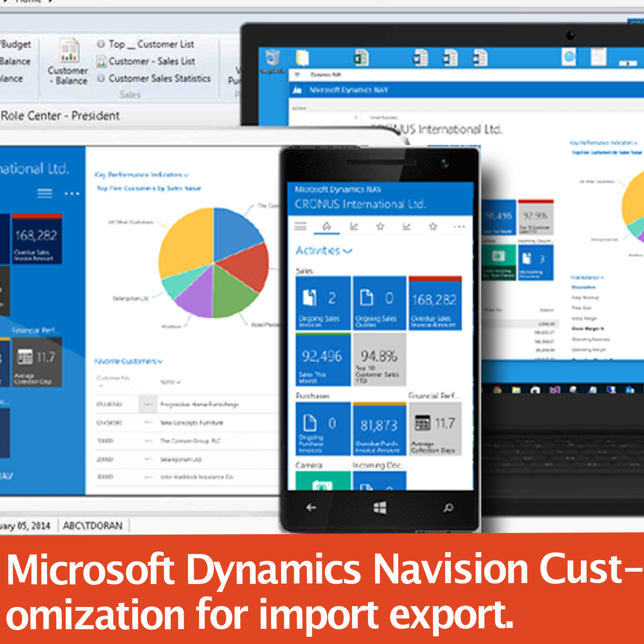The width and height of the screenshot is (644, 644).
Task: Open row actions dots beside Progressive Home Furnishings
Action: tap(148, 404)
